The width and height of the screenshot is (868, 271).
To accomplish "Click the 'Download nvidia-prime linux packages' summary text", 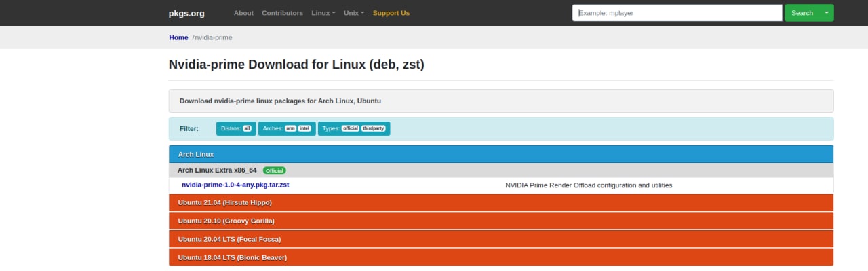I will point(280,101).
